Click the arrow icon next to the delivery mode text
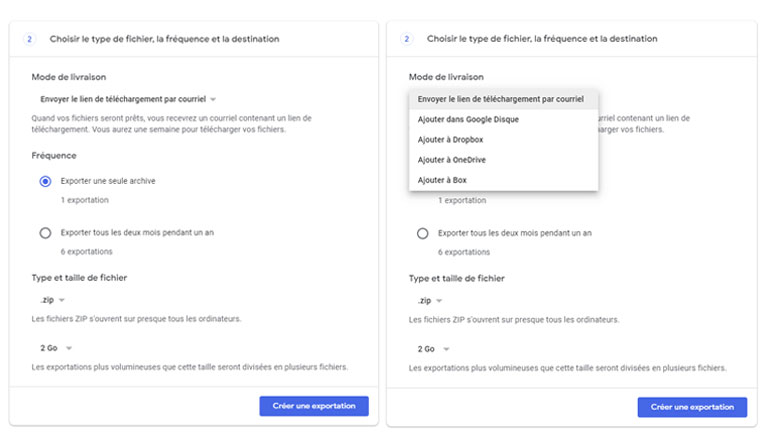 (213, 99)
